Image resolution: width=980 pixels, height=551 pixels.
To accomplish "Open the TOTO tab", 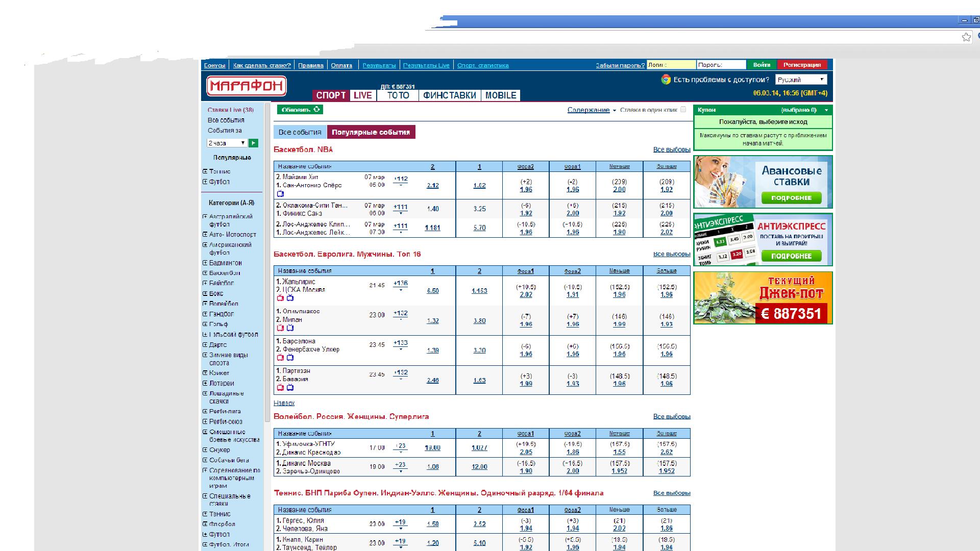I will tap(398, 95).
